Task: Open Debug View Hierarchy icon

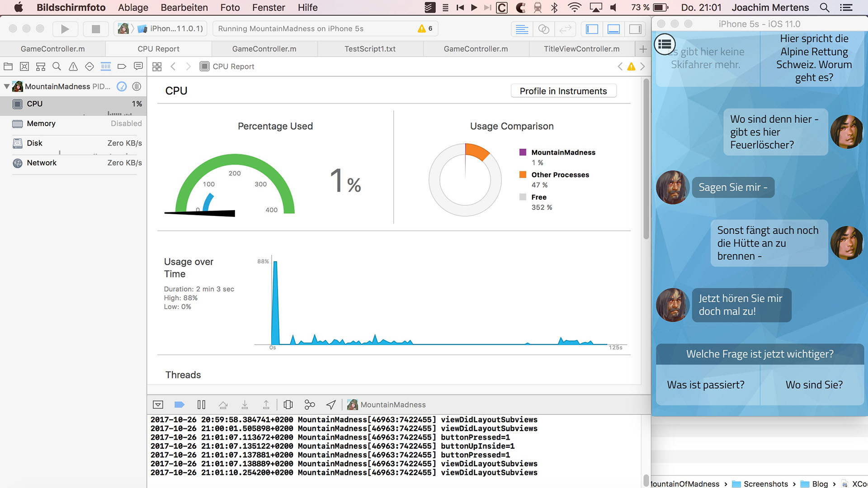Action: tap(288, 404)
